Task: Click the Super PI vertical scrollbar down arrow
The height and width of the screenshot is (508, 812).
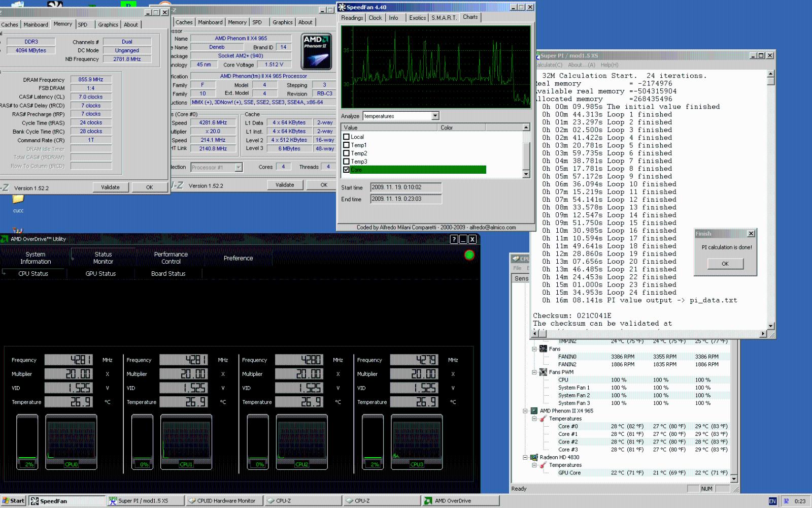Action: (x=771, y=326)
